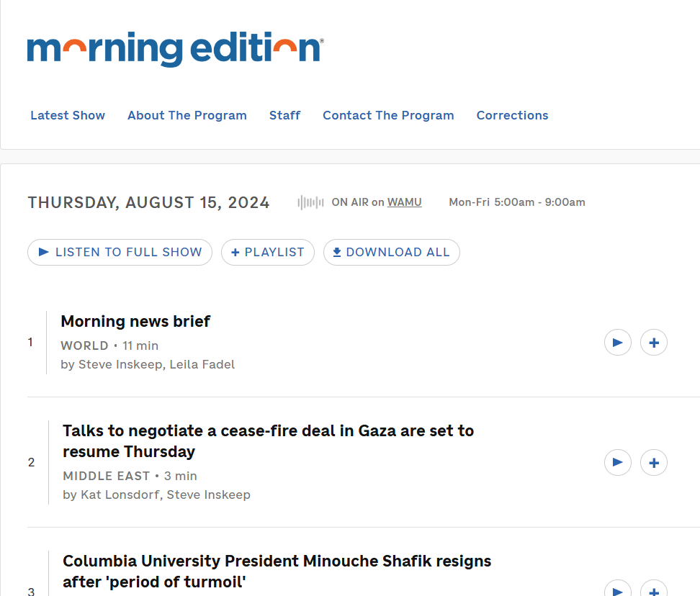
Task: Click the Download All button
Action: [x=392, y=253]
